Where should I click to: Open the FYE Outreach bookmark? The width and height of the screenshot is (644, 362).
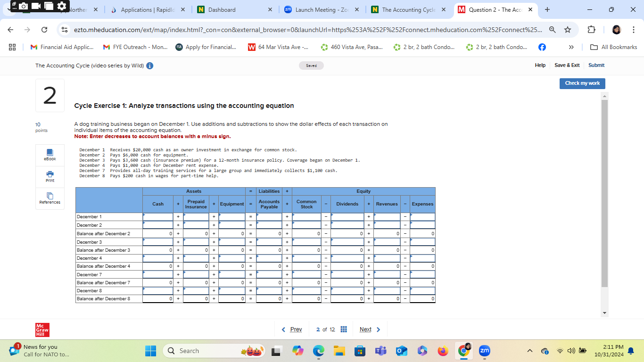click(x=136, y=47)
